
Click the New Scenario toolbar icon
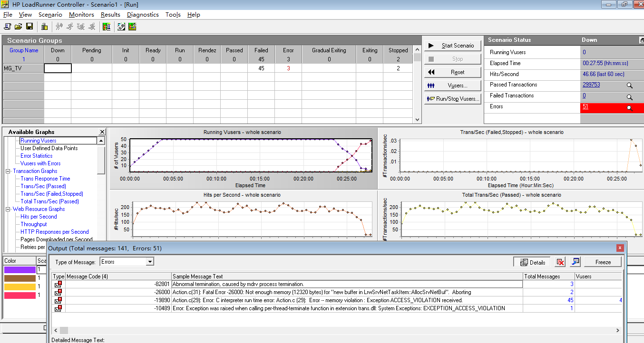7,27
